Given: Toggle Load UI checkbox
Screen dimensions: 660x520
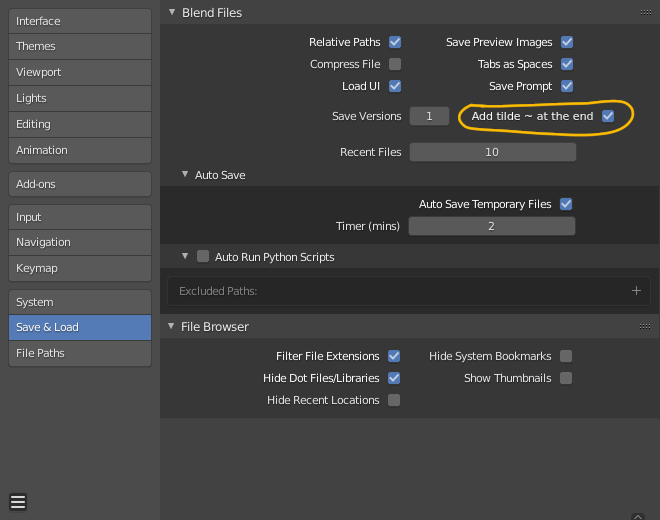Looking at the screenshot, I should [395, 86].
